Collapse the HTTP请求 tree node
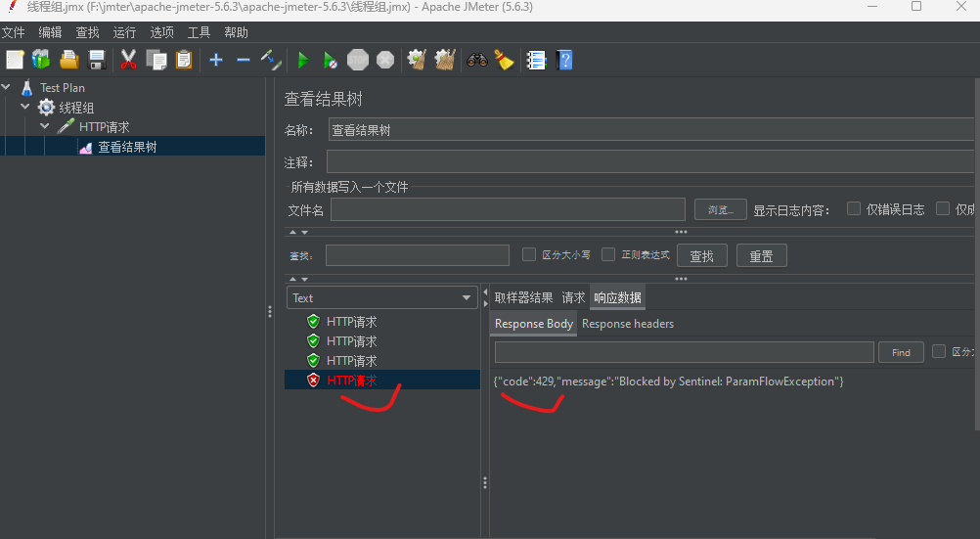 pos(45,125)
